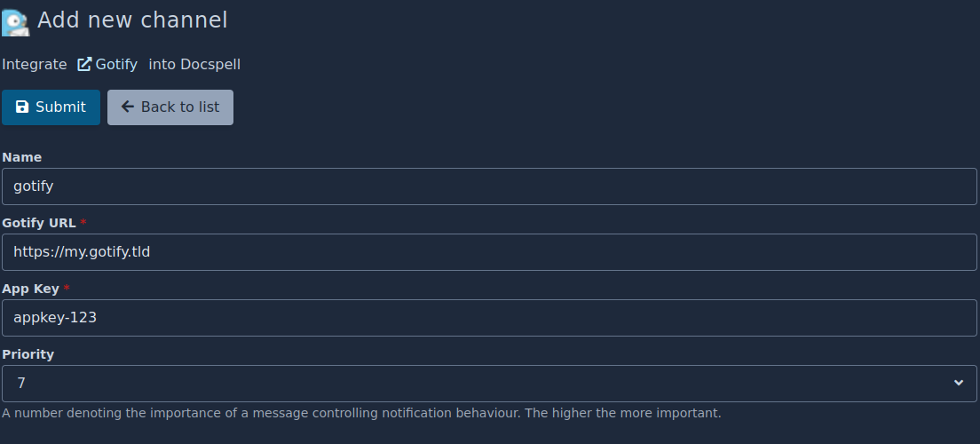Go back via Back to list text
The image size is (980, 444).
pos(180,107)
